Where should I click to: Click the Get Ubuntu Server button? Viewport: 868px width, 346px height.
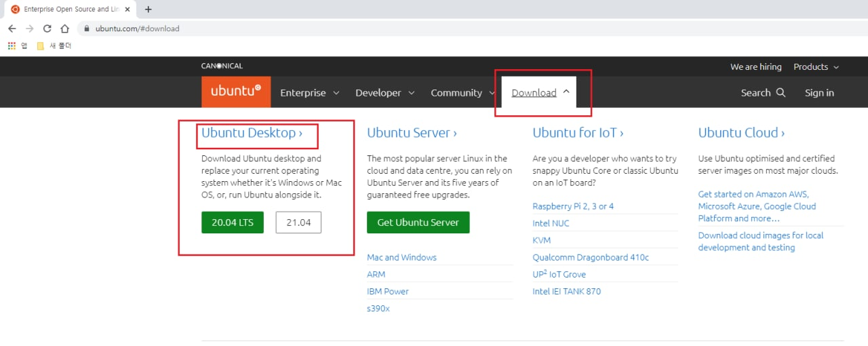tap(418, 223)
